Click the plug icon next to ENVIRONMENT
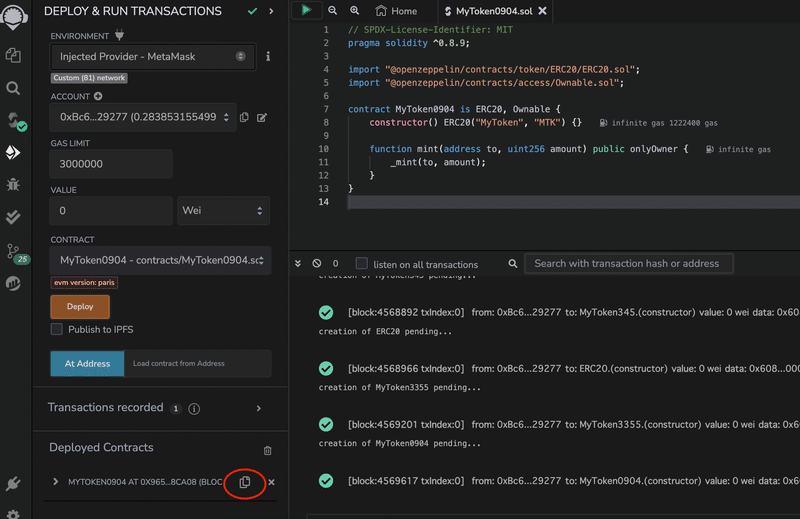The image size is (800, 519). [x=119, y=35]
